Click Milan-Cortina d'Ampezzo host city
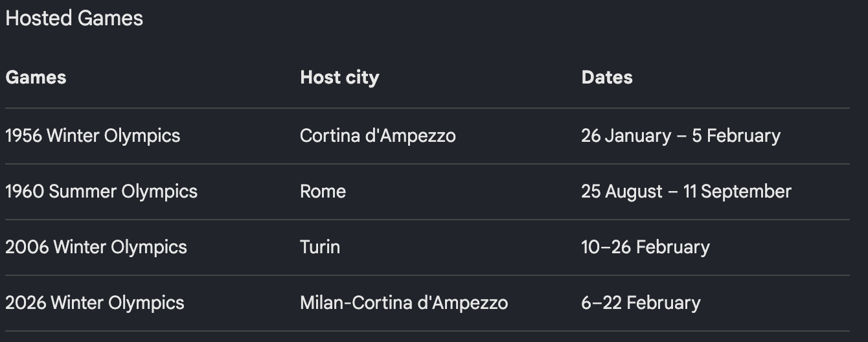 404,303
